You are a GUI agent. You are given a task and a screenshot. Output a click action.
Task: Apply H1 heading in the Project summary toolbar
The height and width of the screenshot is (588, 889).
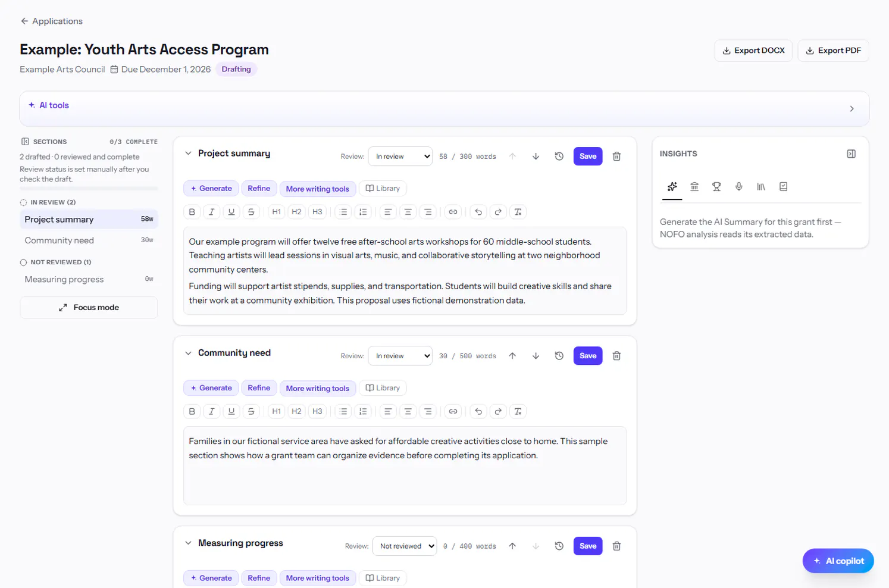tap(277, 212)
